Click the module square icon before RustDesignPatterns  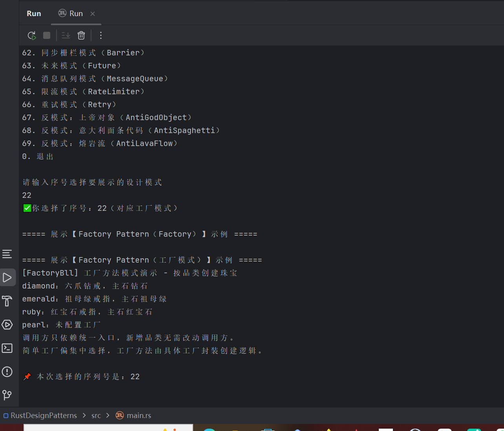tap(6, 416)
